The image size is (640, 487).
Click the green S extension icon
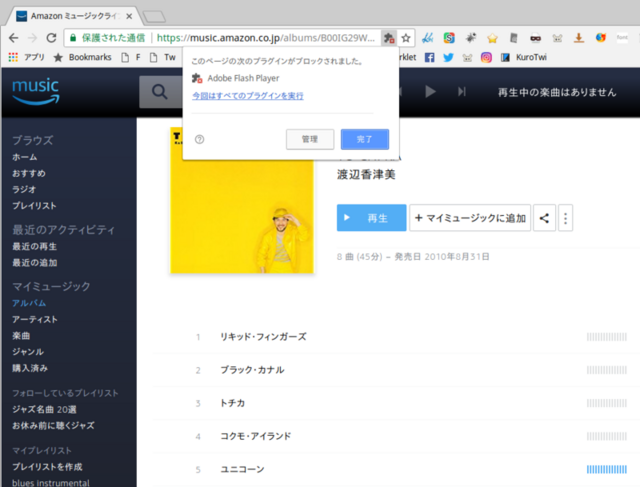449,38
